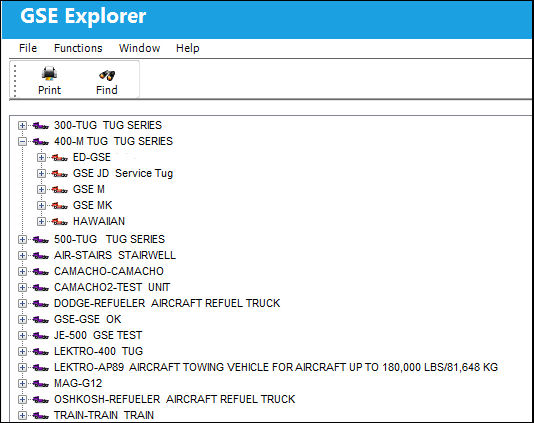Click the vehicle icon beside LEKTRO-AP89
The width and height of the screenshot is (534, 423).
pyautogui.click(x=41, y=368)
